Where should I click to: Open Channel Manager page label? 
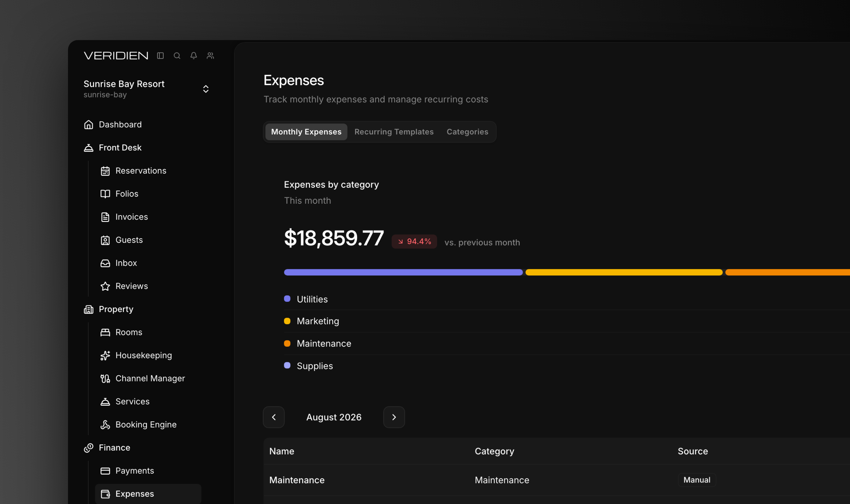pyautogui.click(x=150, y=379)
